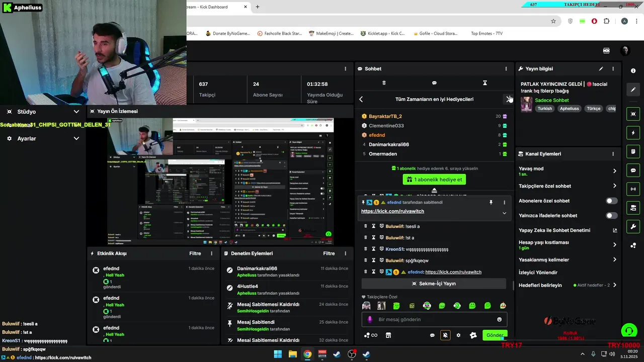This screenshot has height=362, width=644.
Task: Toggle Abonelere özel sohbet switch
Action: click(611, 201)
